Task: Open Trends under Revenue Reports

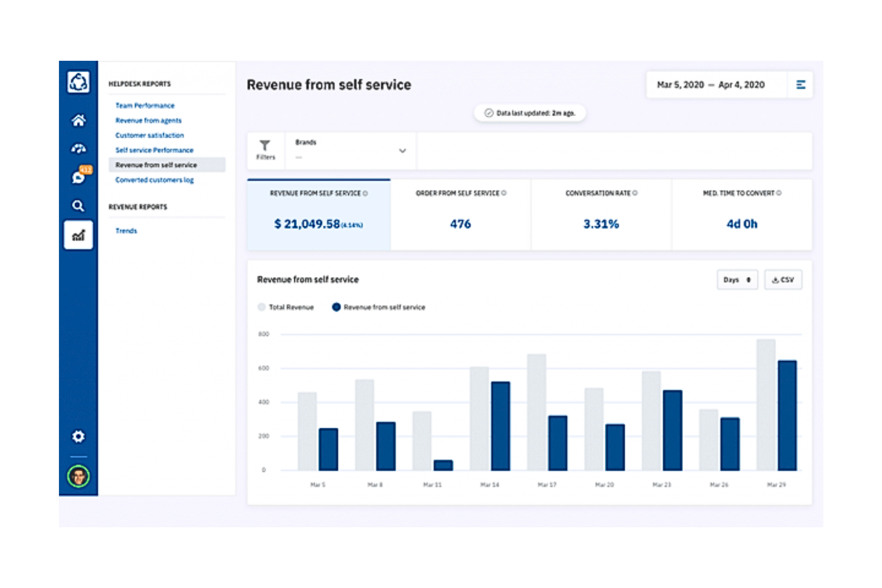Action: point(126,231)
